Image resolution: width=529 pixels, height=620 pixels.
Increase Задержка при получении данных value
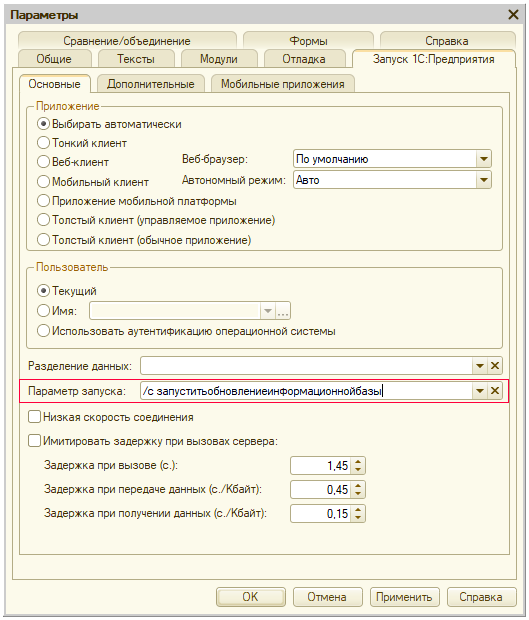click(358, 510)
